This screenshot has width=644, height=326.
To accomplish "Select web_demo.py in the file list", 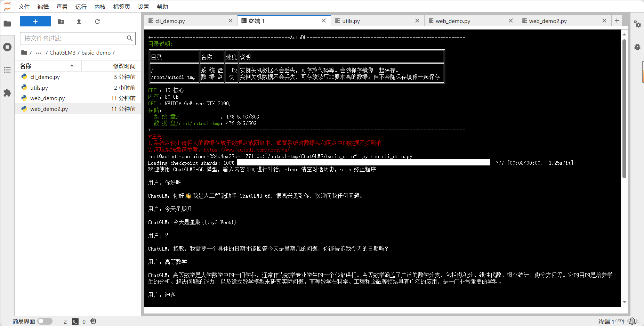I will (78, 98).
